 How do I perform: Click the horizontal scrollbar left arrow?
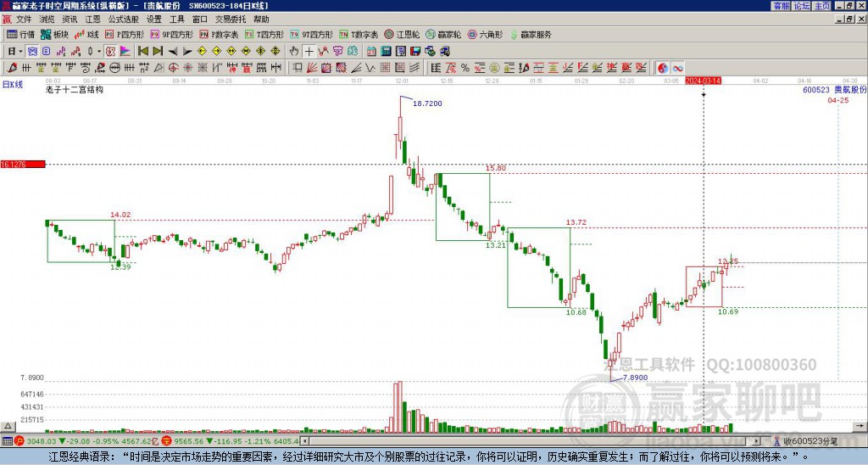[x=304, y=441]
